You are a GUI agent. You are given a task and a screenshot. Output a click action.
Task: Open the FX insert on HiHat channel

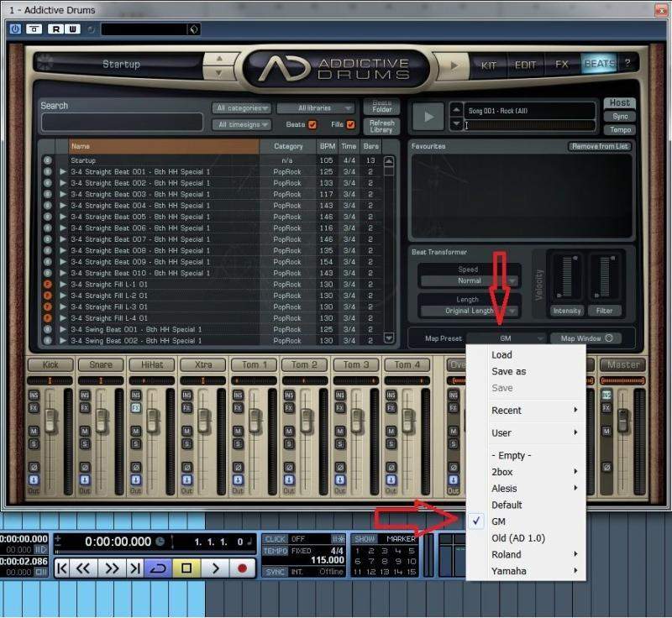(134, 407)
